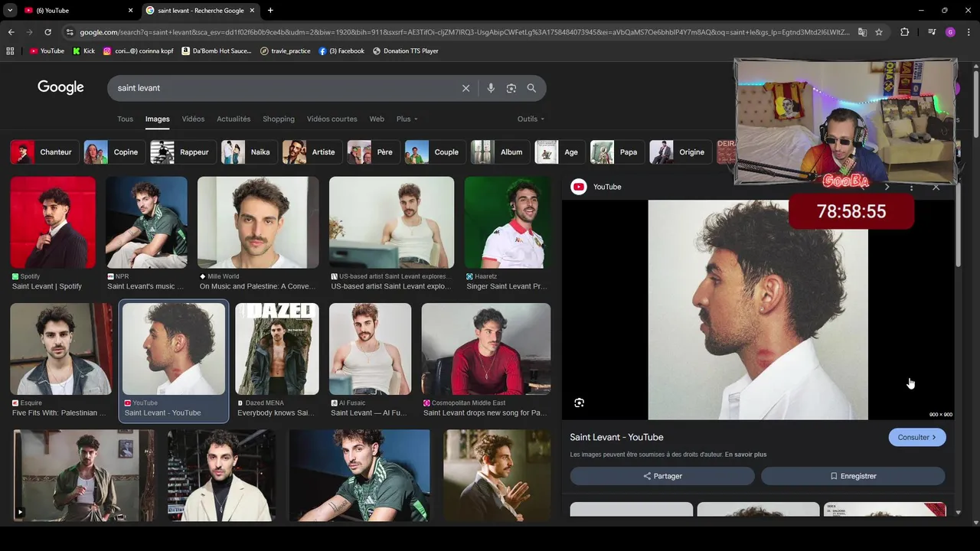The height and width of the screenshot is (551, 980).
Task: Open the Da'Bomb Hot Sauce bookmark
Action: pyautogui.click(x=216, y=51)
